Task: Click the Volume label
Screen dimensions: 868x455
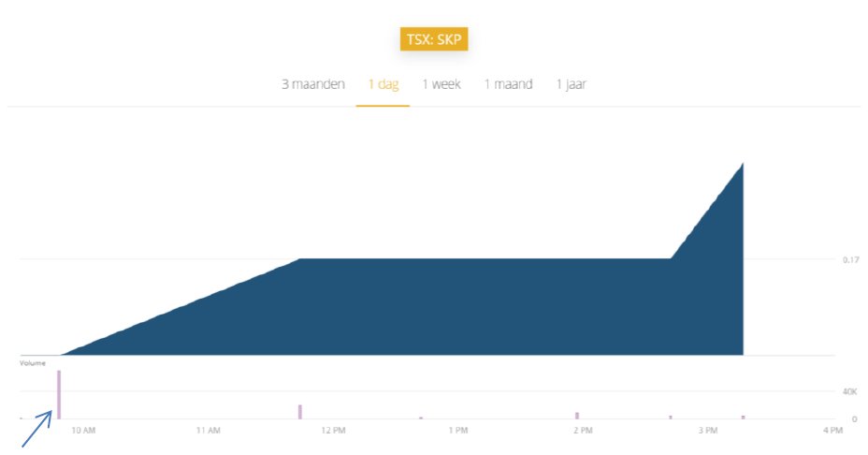Action: pos(33,363)
